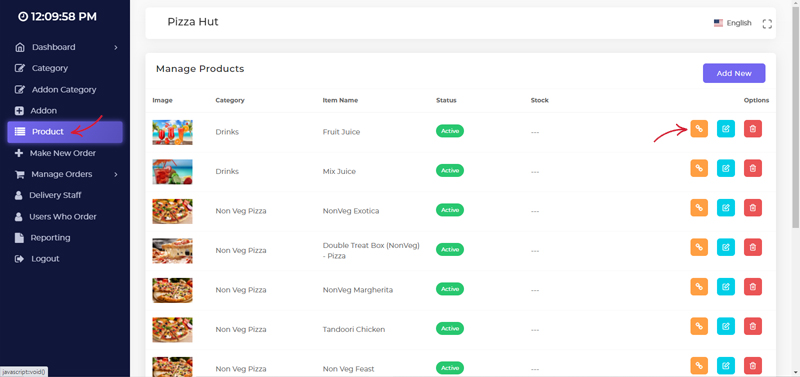The image size is (800, 377).
Task: Click the orange link icon for Non Veg Feast
Action: click(699, 365)
